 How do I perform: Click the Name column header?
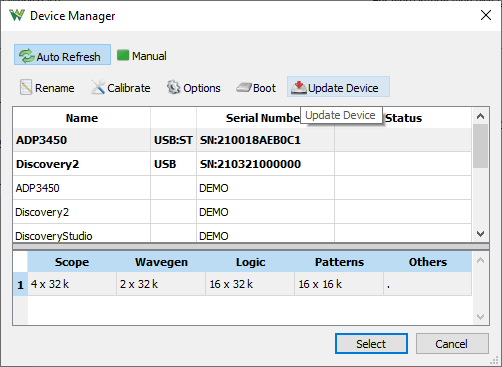click(x=82, y=118)
